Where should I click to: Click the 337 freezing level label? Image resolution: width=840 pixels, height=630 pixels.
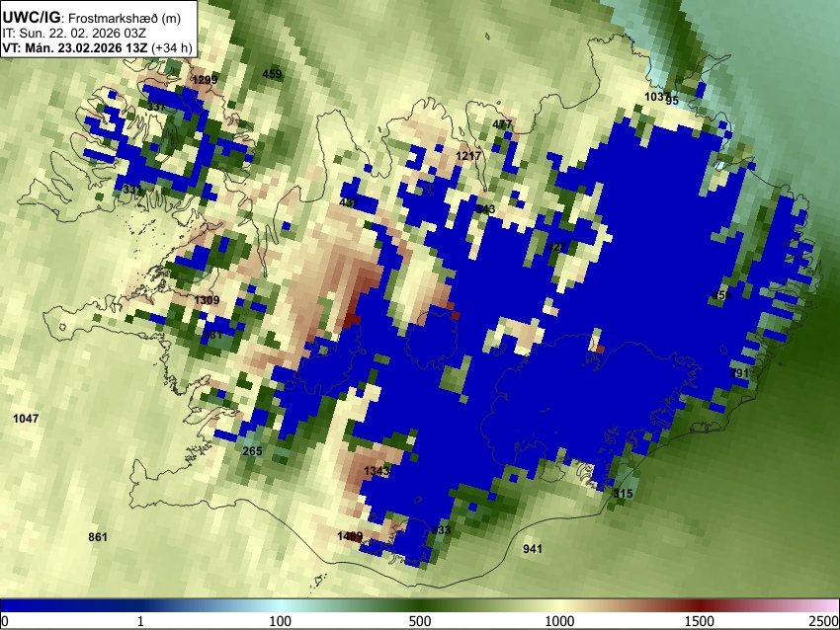[156, 107]
